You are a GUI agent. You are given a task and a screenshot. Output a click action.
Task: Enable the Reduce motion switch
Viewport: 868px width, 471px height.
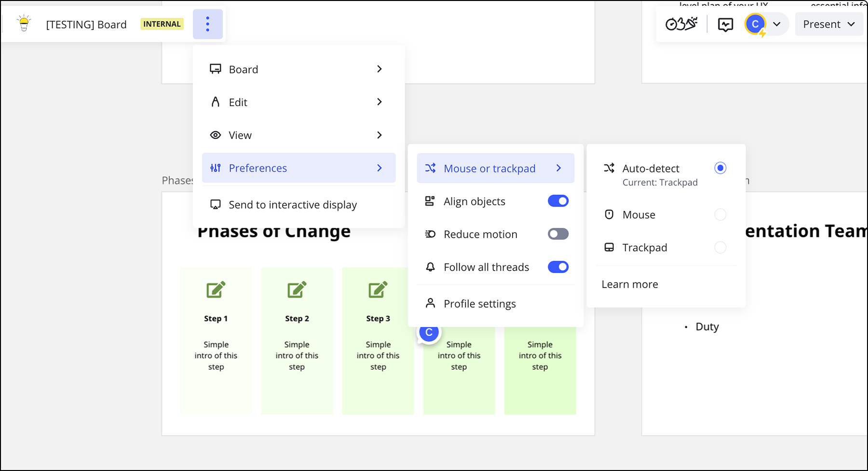point(558,234)
